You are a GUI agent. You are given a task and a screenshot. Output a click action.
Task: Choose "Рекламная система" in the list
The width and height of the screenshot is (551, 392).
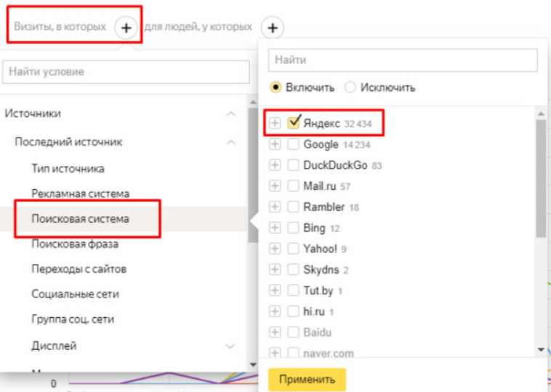[x=81, y=193]
